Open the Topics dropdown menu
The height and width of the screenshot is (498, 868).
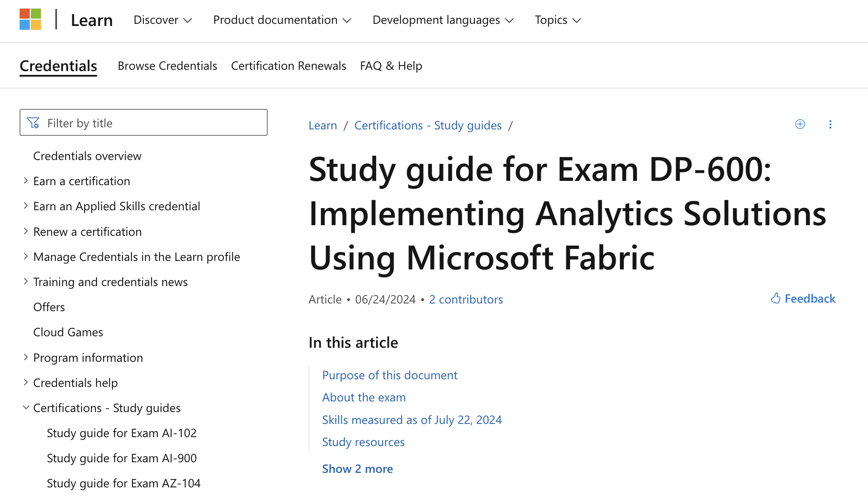pyautogui.click(x=558, y=20)
